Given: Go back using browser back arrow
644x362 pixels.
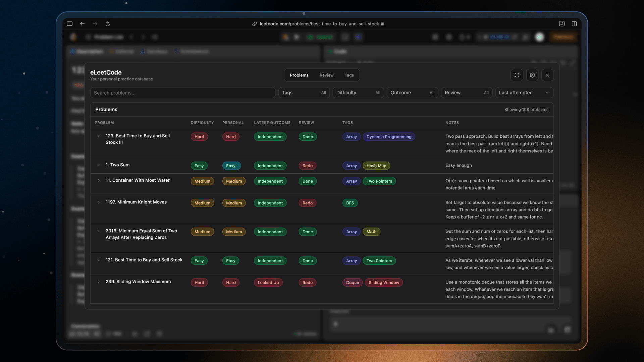Looking at the screenshot, I should coord(82,24).
